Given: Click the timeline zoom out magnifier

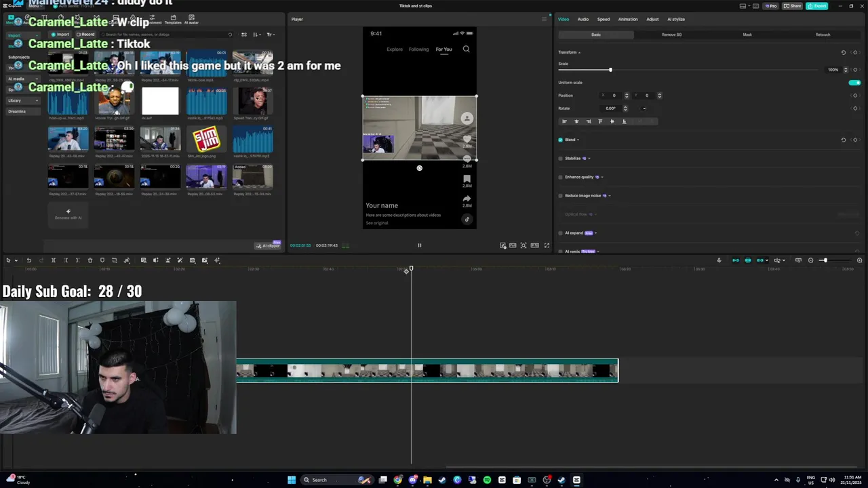Looking at the screenshot, I should coord(810,260).
